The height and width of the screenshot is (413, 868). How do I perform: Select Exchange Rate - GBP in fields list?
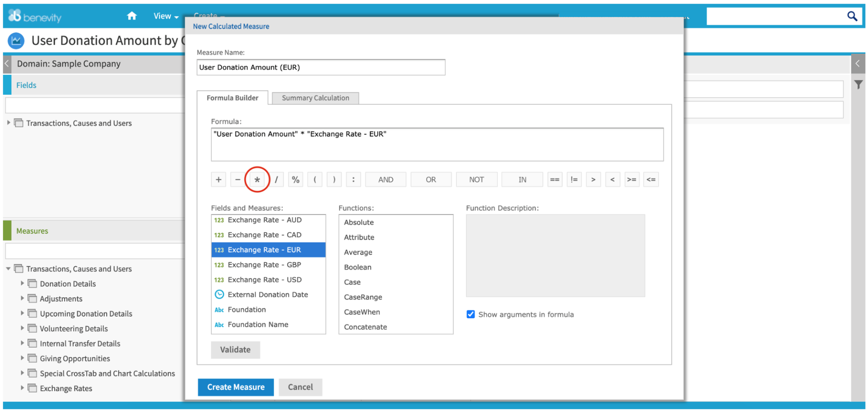(x=265, y=264)
